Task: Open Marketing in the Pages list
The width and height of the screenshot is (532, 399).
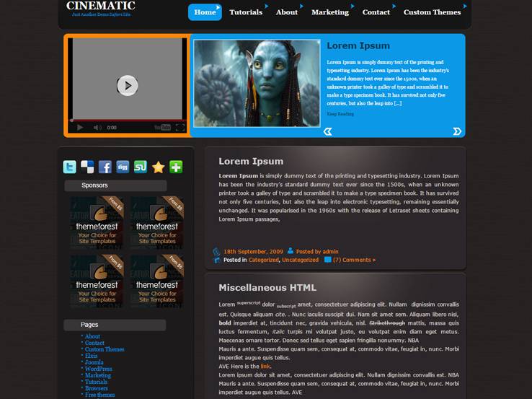Action: pyautogui.click(x=98, y=375)
